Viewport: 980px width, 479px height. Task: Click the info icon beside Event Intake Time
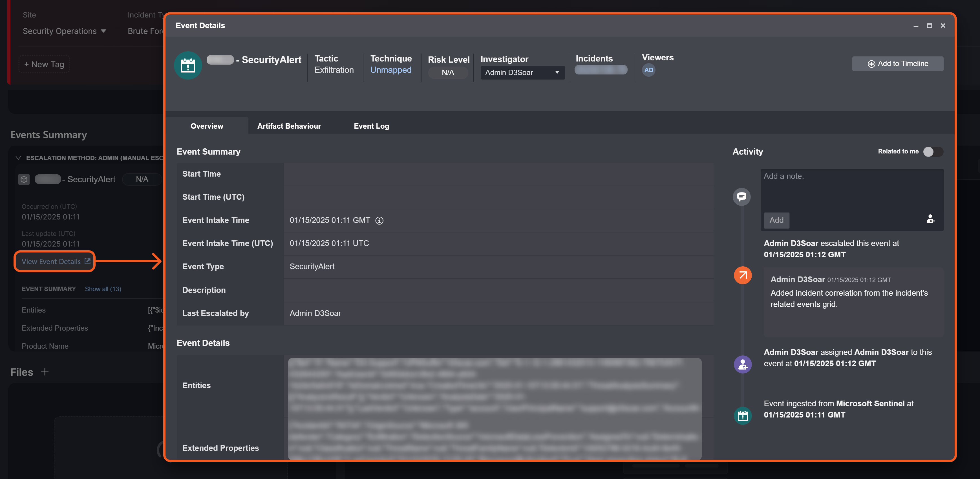[379, 221]
